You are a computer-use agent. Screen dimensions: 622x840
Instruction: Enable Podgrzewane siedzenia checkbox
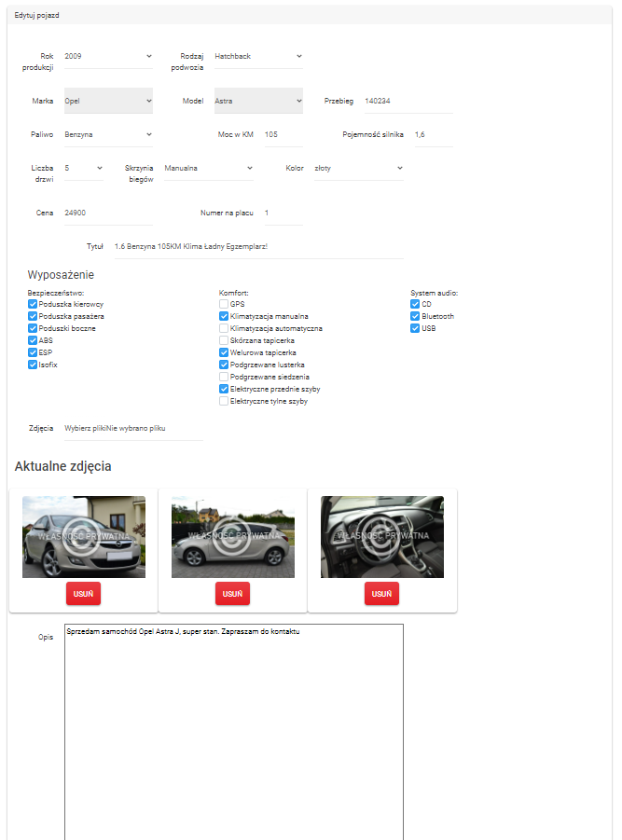click(224, 377)
